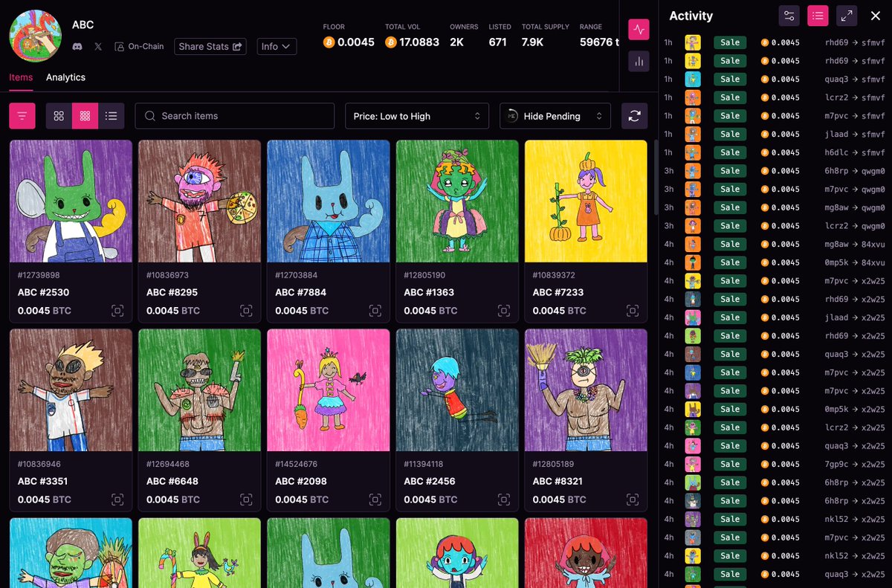Screen dimensions: 892x588
Task: Toggle Activity list view icon
Action: 818,16
